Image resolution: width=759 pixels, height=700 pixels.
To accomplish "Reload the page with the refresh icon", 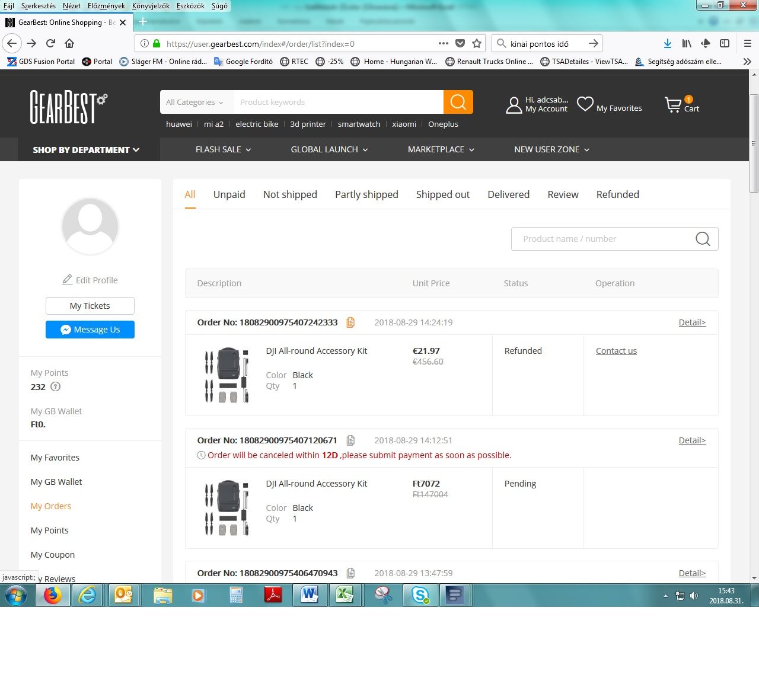I will pyautogui.click(x=51, y=43).
